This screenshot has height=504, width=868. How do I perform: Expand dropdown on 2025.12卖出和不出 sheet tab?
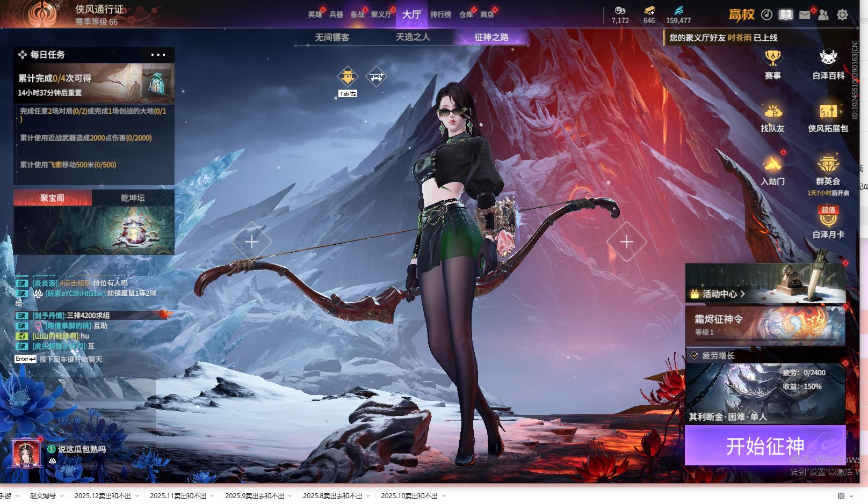[x=137, y=496]
